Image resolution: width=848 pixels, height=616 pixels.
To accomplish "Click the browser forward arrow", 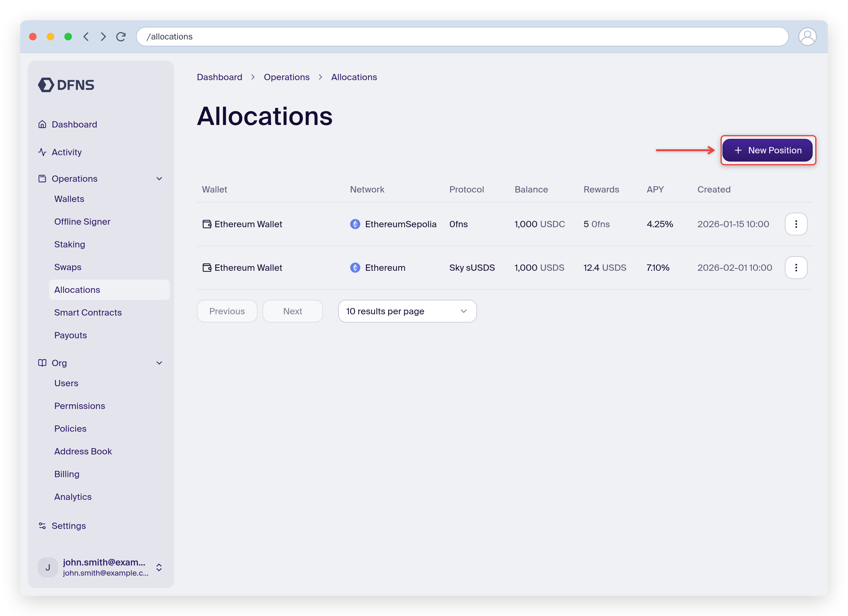I will (103, 36).
